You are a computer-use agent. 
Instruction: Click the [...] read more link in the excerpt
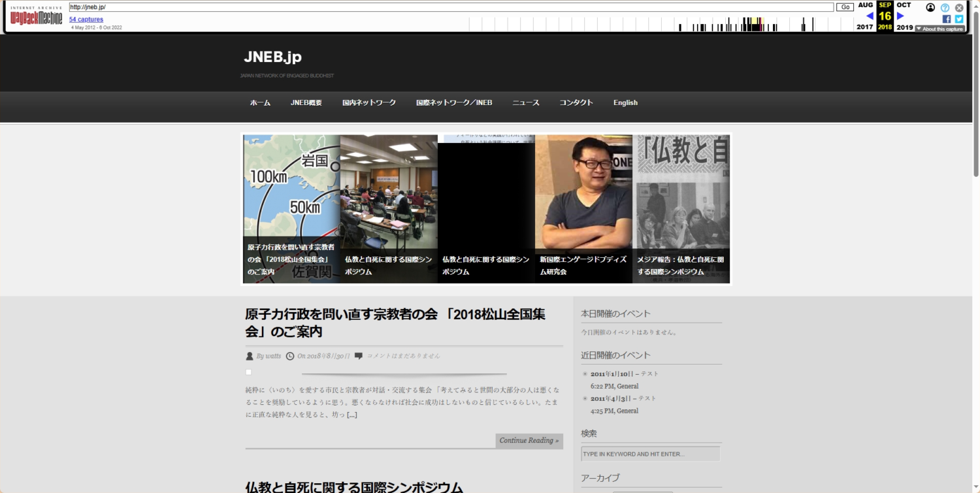[351, 415]
